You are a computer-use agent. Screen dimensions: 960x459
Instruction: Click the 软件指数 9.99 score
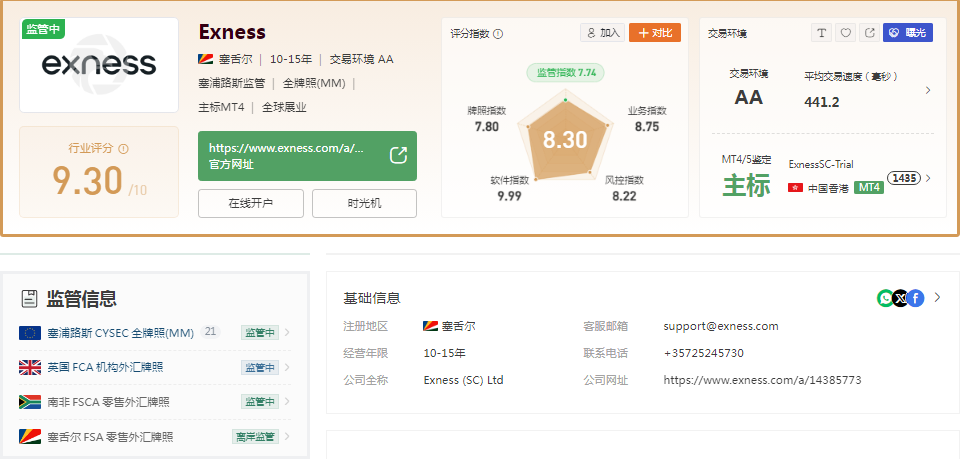(510, 196)
